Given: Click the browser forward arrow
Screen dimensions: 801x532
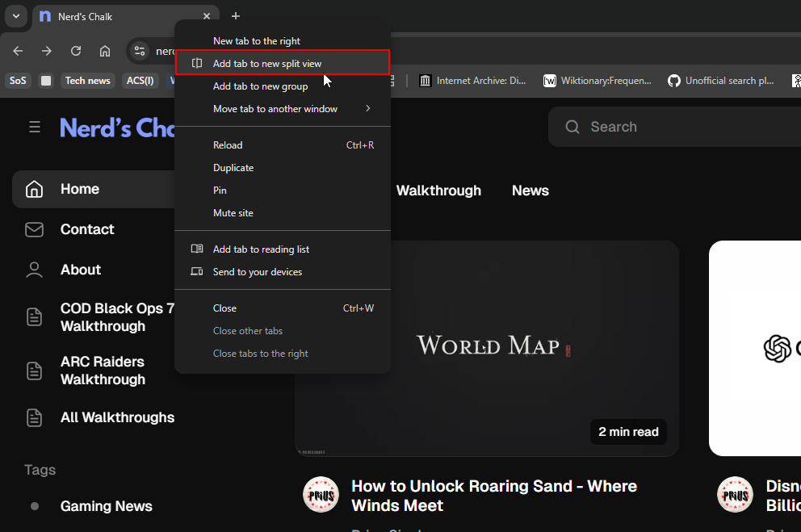Looking at the screenshot, I should click(x=47, y=51).
